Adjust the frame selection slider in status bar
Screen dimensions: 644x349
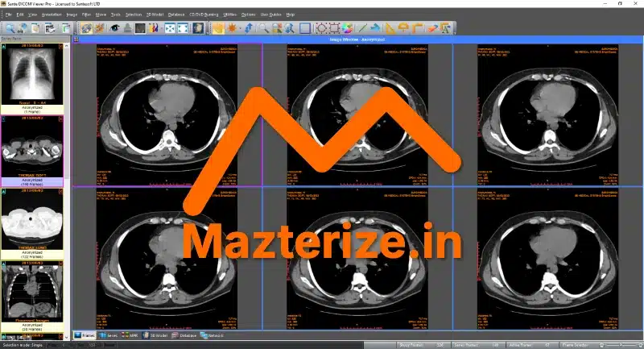[x=620, y=345]
